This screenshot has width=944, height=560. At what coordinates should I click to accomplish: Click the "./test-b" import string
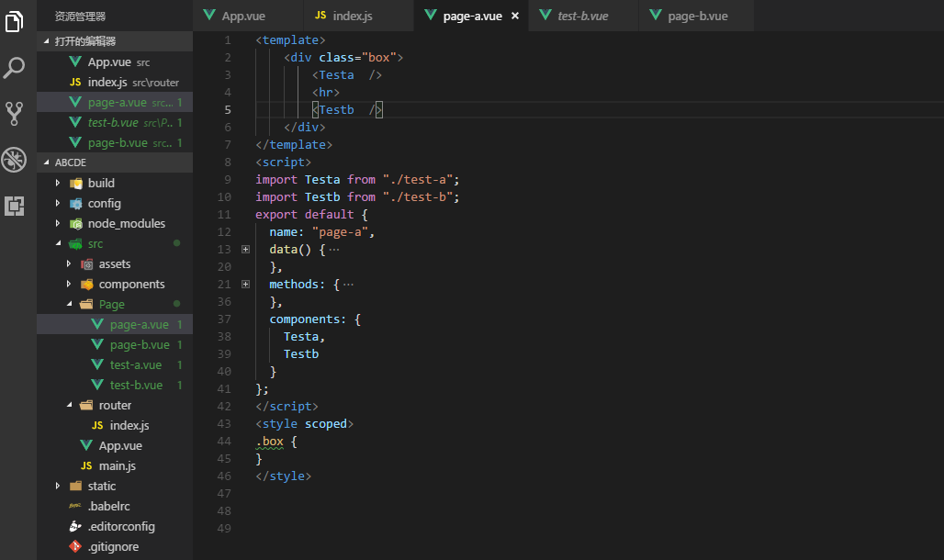click(417, 196)
